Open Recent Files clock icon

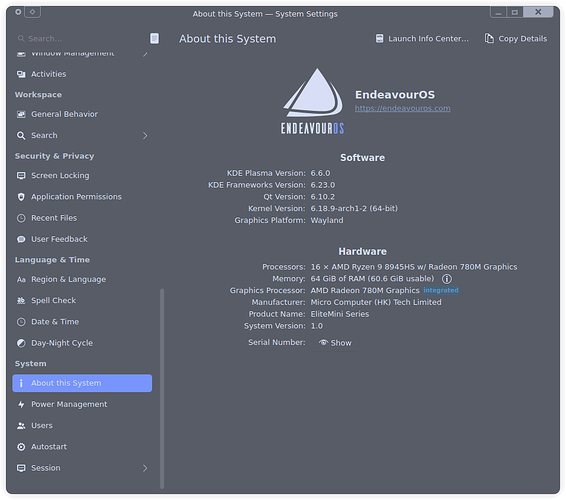[21, 218]
